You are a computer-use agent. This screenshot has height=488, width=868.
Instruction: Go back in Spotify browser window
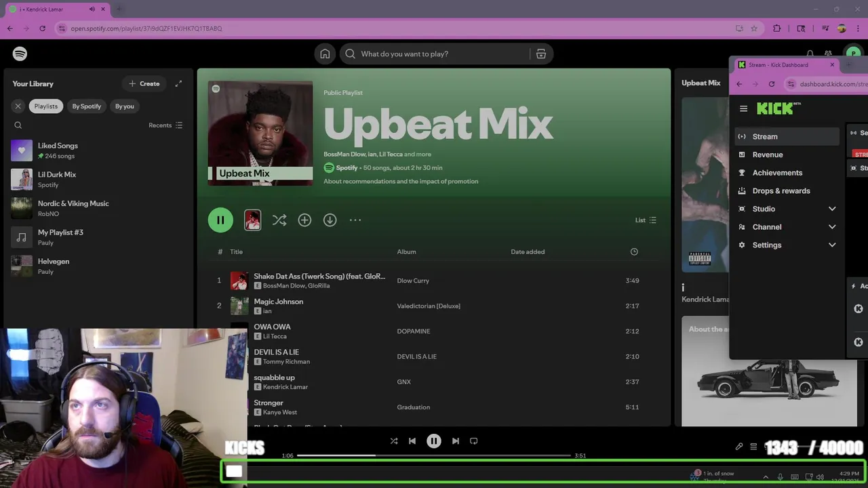[10, 28]
